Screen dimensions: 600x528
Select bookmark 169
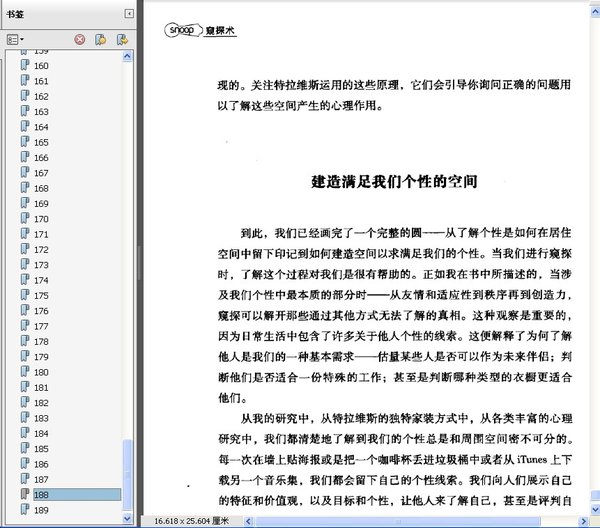[41, 204]
